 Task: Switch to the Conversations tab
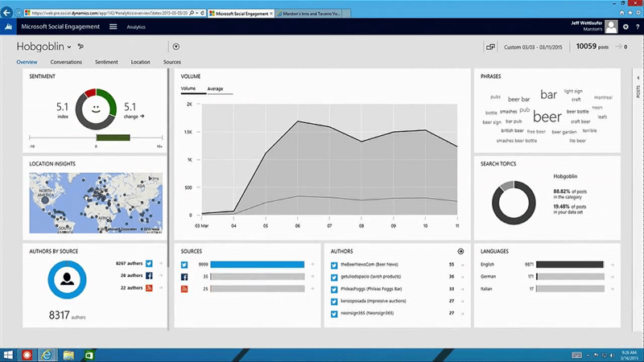pyautogui.click(x=66, y=62)
